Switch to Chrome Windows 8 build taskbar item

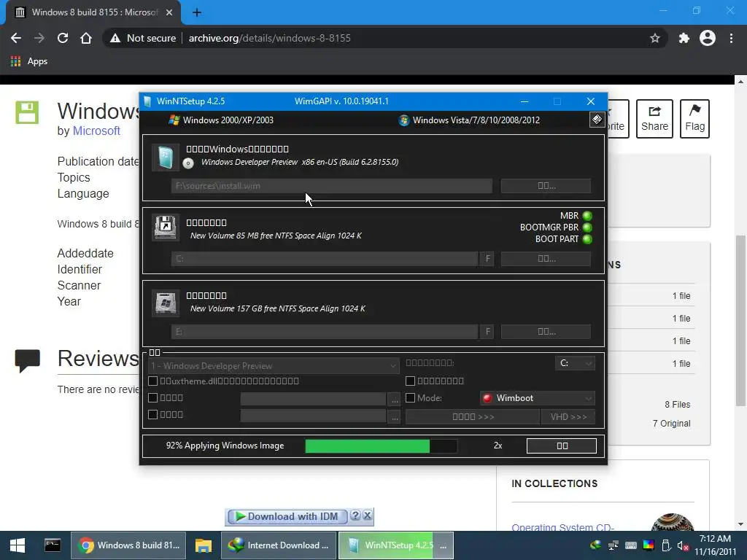click(x=128, y=545)
